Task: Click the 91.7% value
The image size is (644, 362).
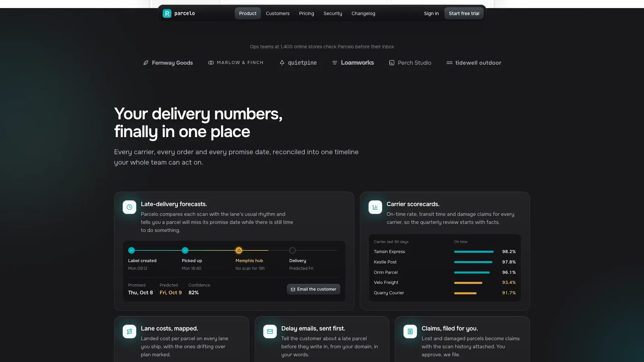Action: [509, 293]
